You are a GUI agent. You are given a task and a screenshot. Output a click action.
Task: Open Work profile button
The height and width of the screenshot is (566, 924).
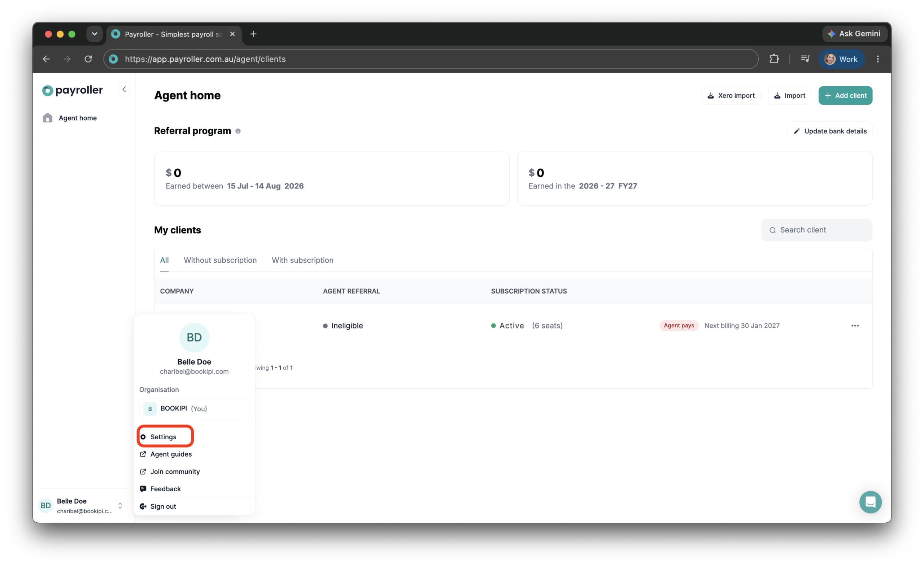click(841, 59)
